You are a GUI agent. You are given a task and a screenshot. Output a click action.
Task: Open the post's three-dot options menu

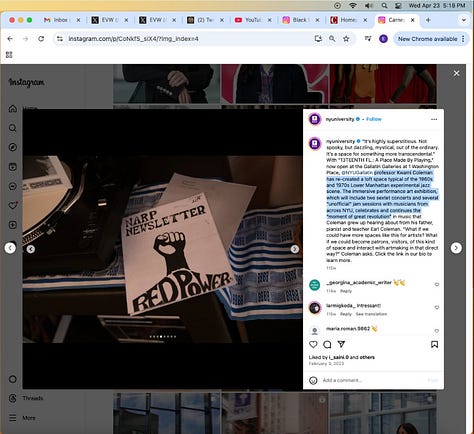tap(434, 119)
